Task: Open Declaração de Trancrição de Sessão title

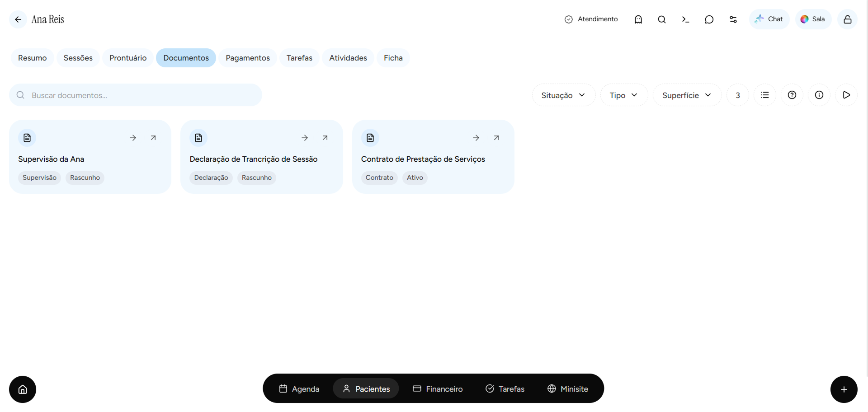Action: tap(254, 159)
